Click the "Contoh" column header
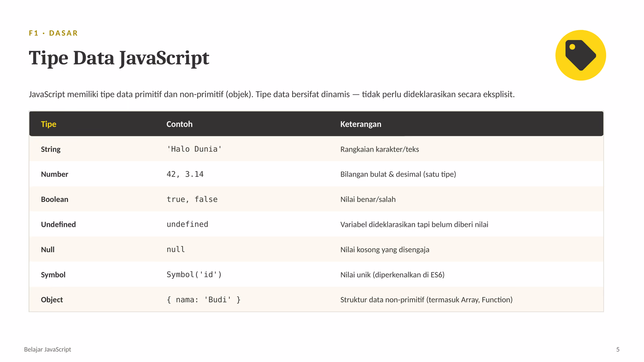The image size is (644, 362). (180, 124)
